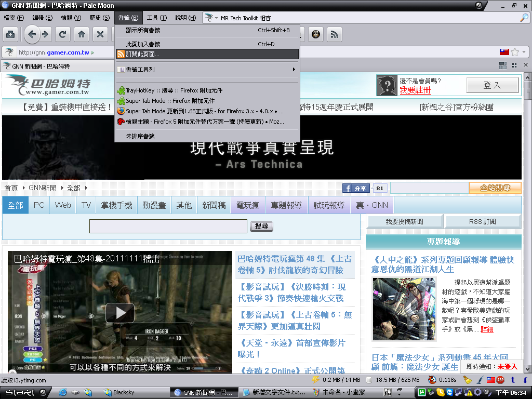Click the Home toolbar button

pyautogui.click(x=81, y=35)
